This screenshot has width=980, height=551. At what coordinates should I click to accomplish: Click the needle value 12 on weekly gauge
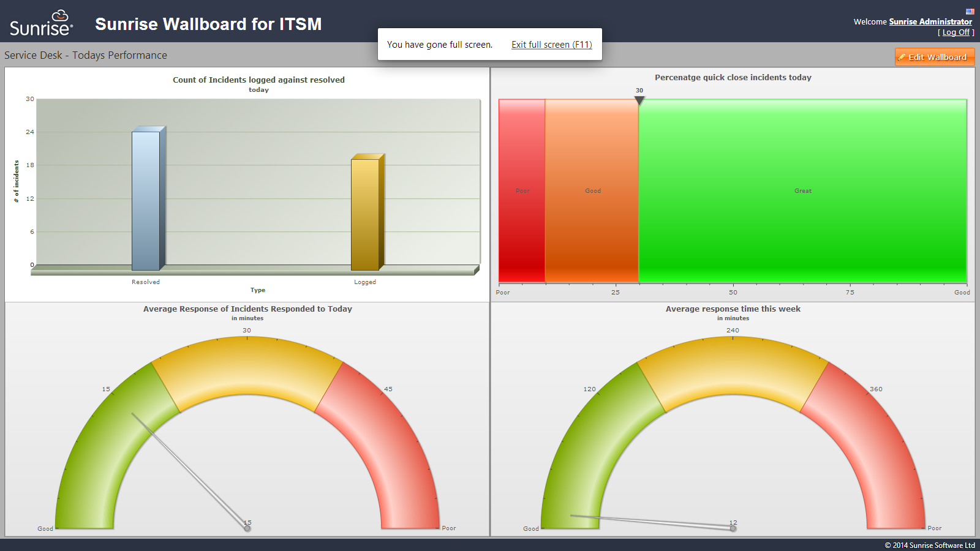tap(733, 523)
